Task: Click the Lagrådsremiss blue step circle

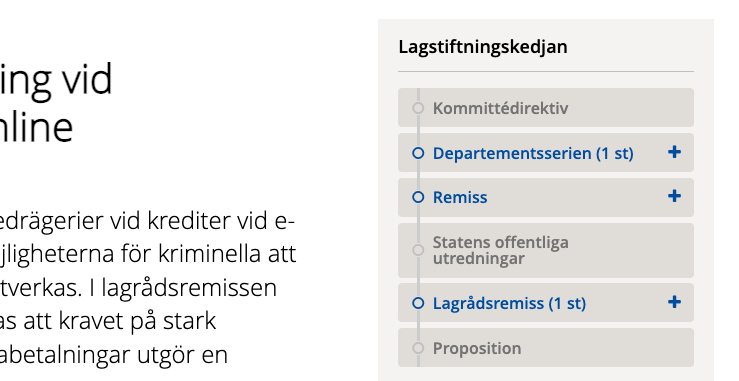Action: 418,303
